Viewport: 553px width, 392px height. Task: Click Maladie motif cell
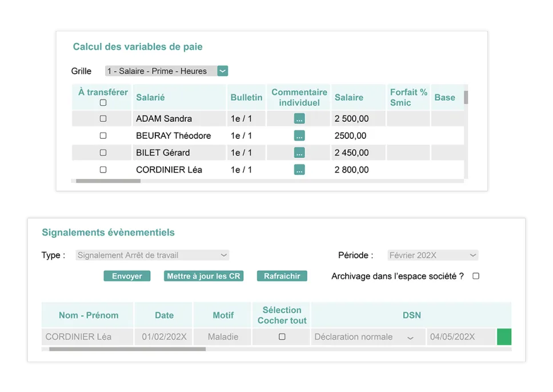pos(223,337)
